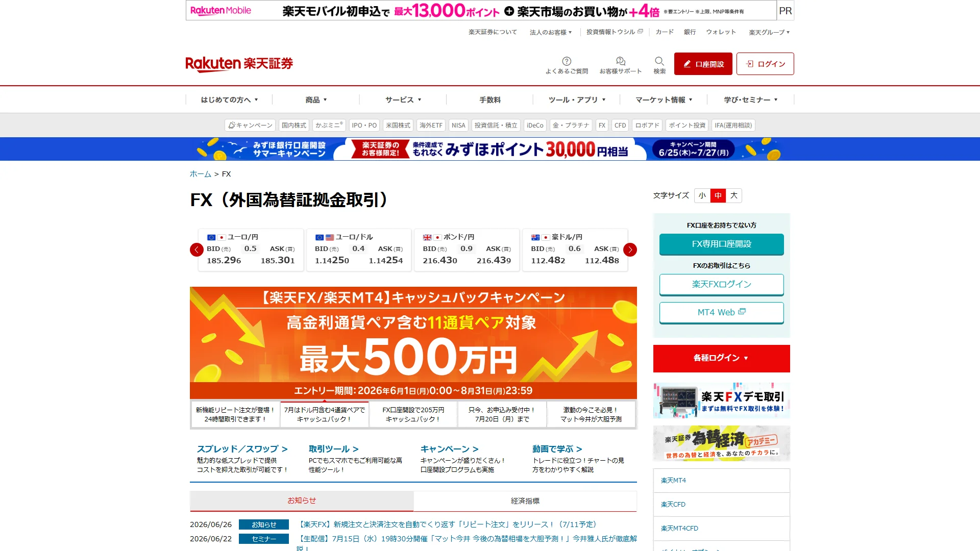Click the 楽天FXデモ取引 banner

[x=722, y=400]
